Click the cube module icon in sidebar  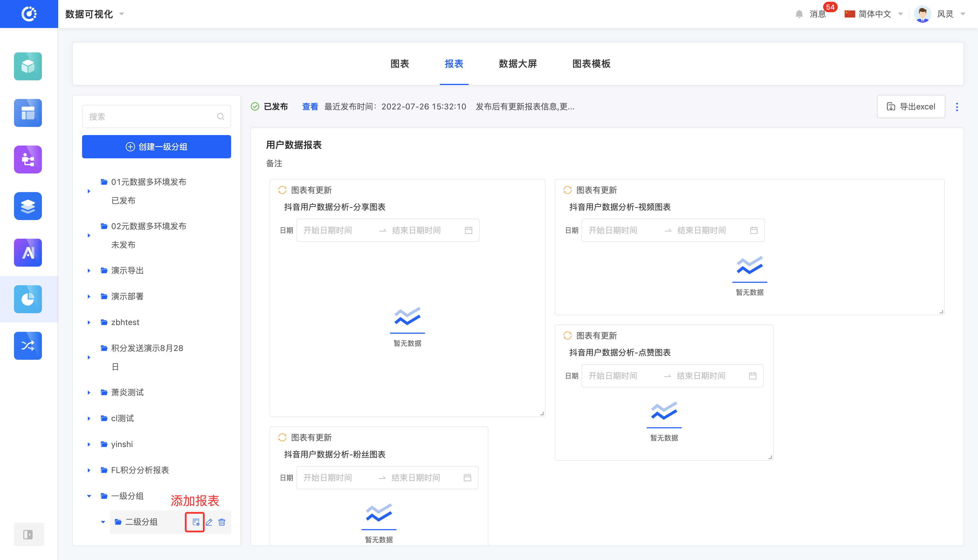[x=28, y=66]
